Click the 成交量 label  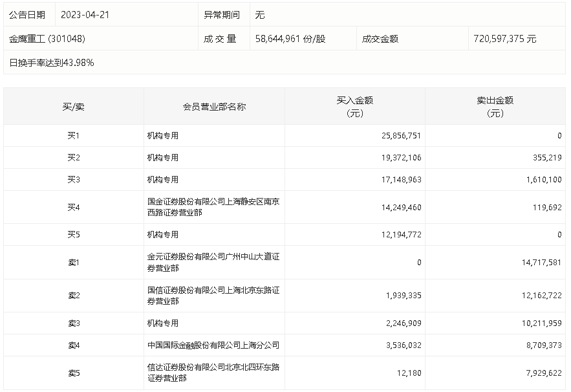[220, 39]
